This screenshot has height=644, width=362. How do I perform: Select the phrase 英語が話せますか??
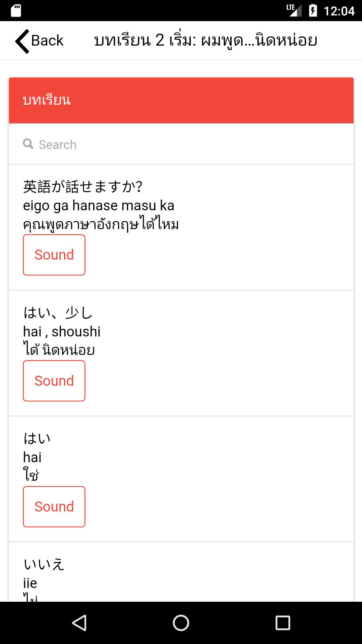pyautogui.click(x=83, y=186)
